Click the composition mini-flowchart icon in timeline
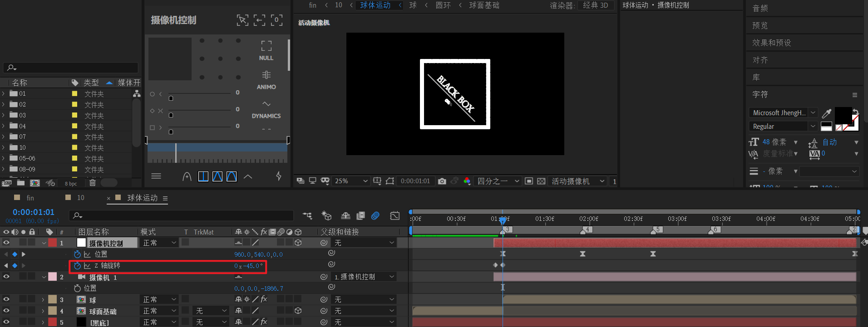 (307, 215)
